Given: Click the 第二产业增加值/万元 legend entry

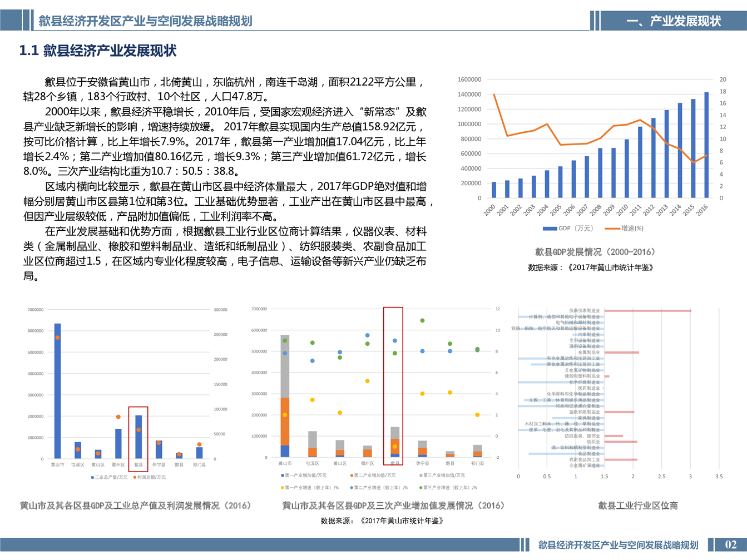Looking at the screenshot, I should tap(373, 475).
